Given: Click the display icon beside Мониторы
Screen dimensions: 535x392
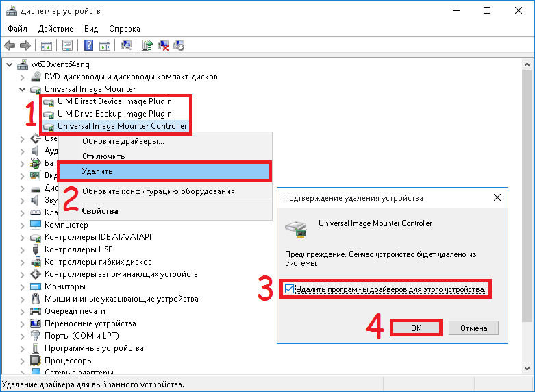Looking at the screenshot, I should pos(36,286).
